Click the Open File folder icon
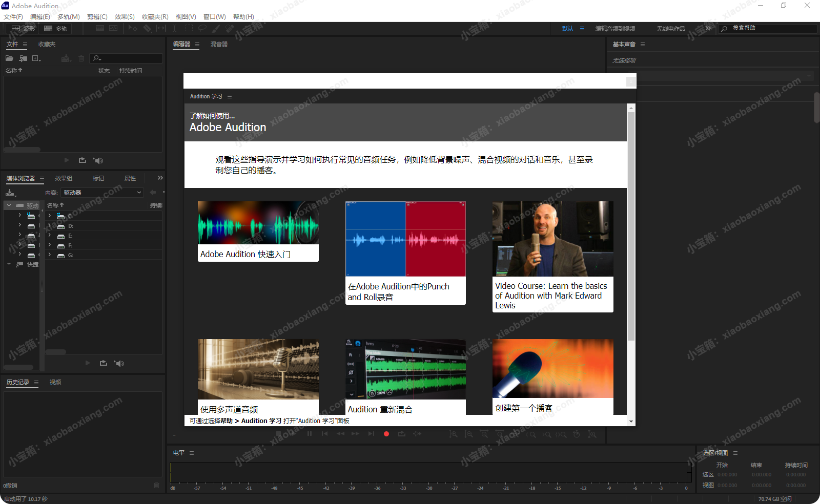 (9, 58)
